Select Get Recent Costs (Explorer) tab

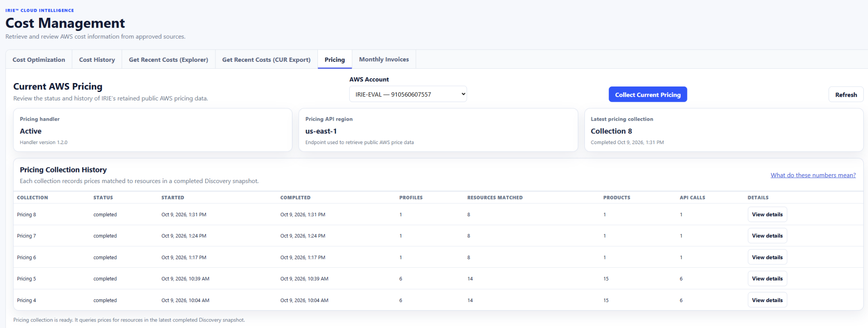pyautogui.click(x=169, y=60)
